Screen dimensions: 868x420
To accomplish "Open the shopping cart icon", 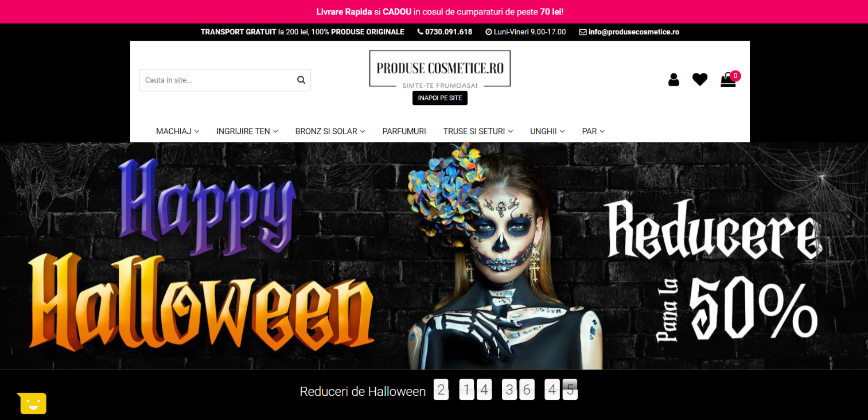I will point(728,80).
